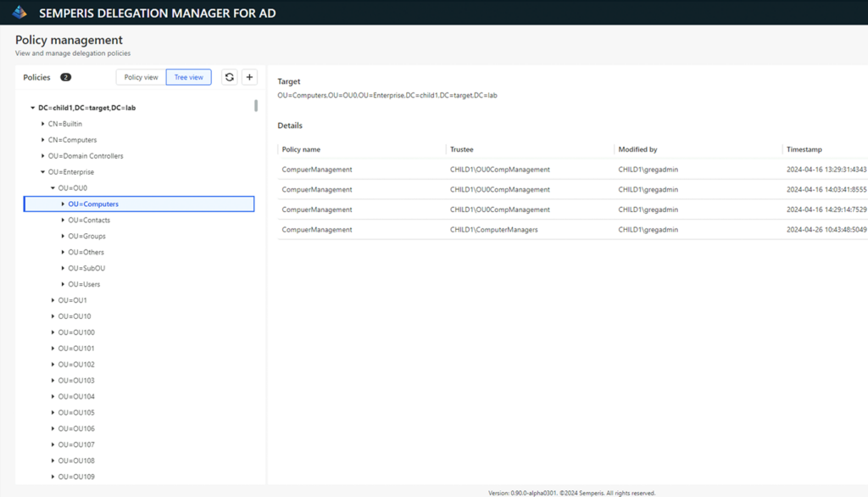Image resolution: width=868 pixels, height=497 pixels.
Task: Switch to Policy view
Action: point(142,77)
